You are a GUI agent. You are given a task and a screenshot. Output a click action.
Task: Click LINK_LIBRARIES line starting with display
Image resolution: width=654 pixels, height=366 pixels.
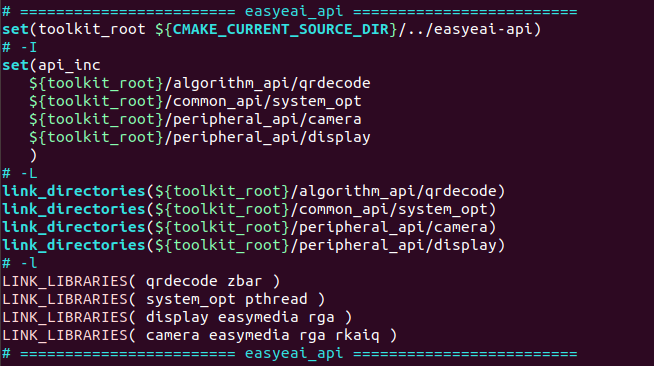coord(177,317)
